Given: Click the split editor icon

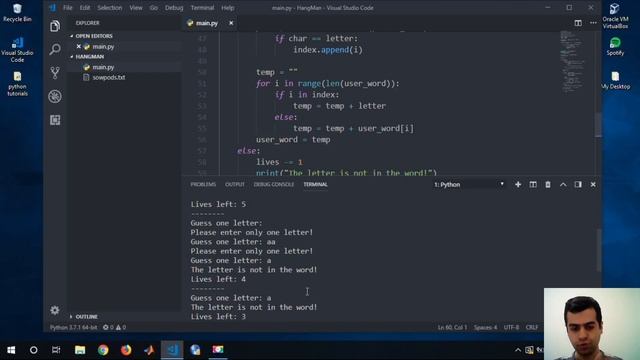Looking at the screenshot, I should coord(578,23).
